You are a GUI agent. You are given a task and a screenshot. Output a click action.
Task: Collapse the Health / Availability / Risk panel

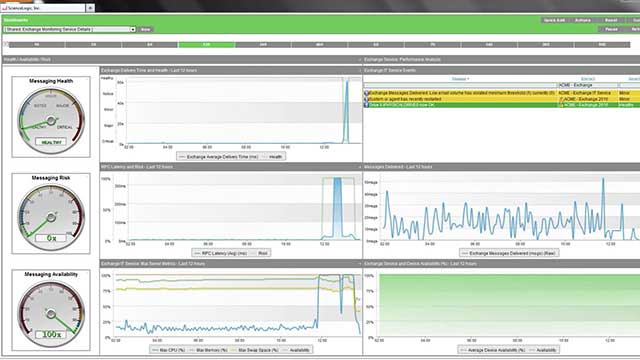pyautogui.click(x=360, y=60)
